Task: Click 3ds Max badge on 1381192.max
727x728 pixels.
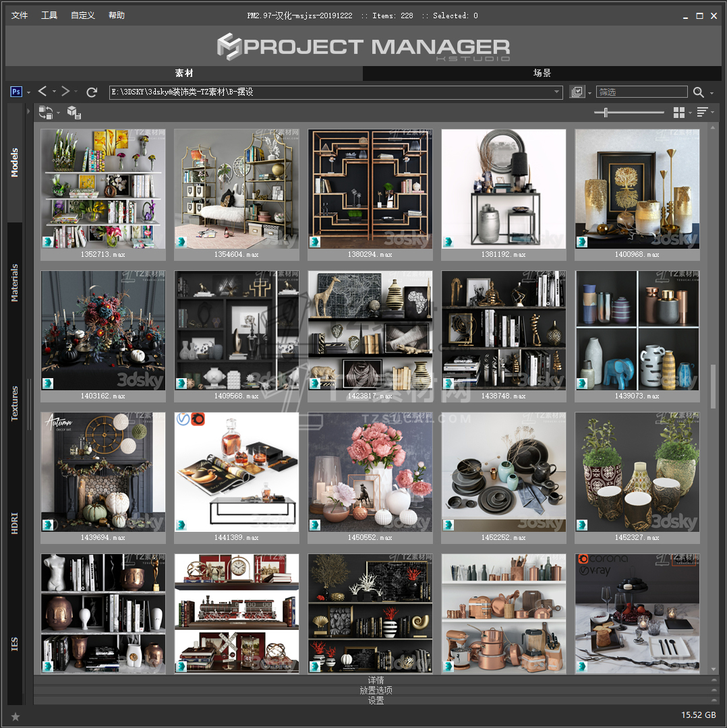Action: 448,242
